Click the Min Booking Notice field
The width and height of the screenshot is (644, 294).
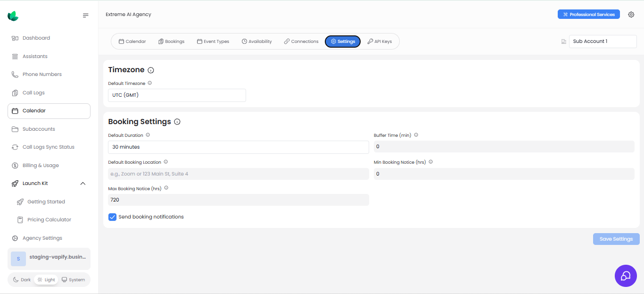click(x=504, y=174)
